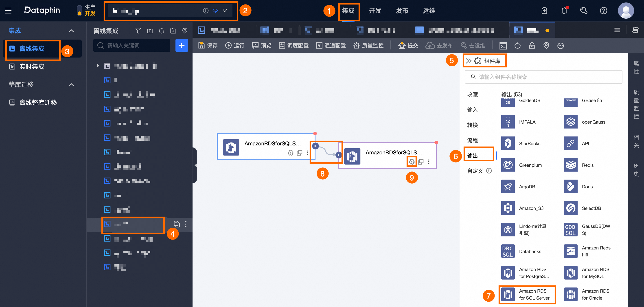The image size is (644, 307).
Task: Select 实时集成 in the sidebar
Action: coord(32,67)
